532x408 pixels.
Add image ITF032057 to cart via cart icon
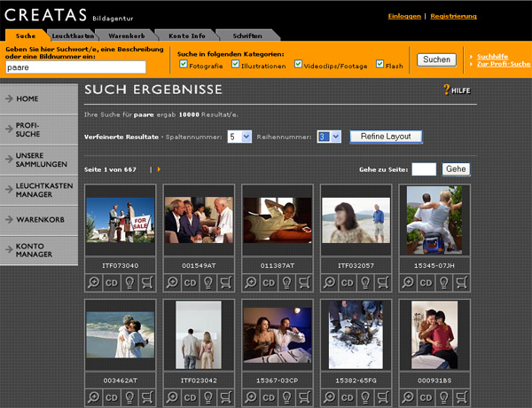click(x=382, y=282)
